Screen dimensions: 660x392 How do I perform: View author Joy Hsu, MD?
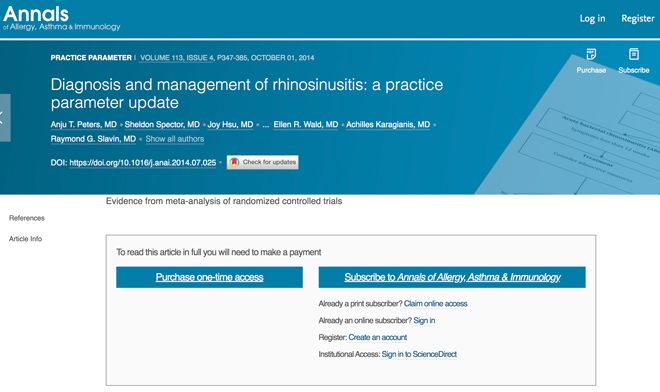pos(230,125)
